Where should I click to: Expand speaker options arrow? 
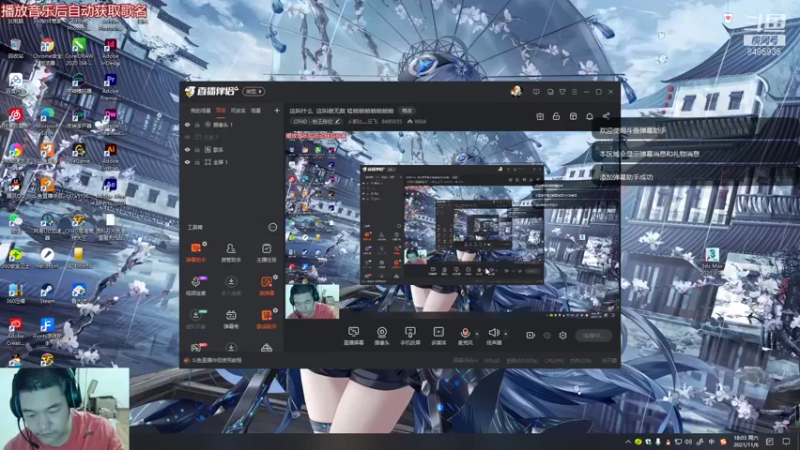point(506,334)
